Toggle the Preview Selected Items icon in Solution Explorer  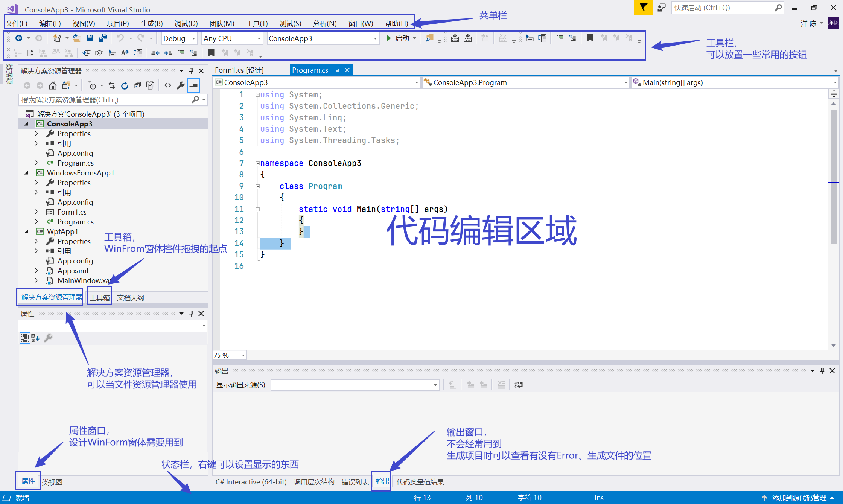194,85
